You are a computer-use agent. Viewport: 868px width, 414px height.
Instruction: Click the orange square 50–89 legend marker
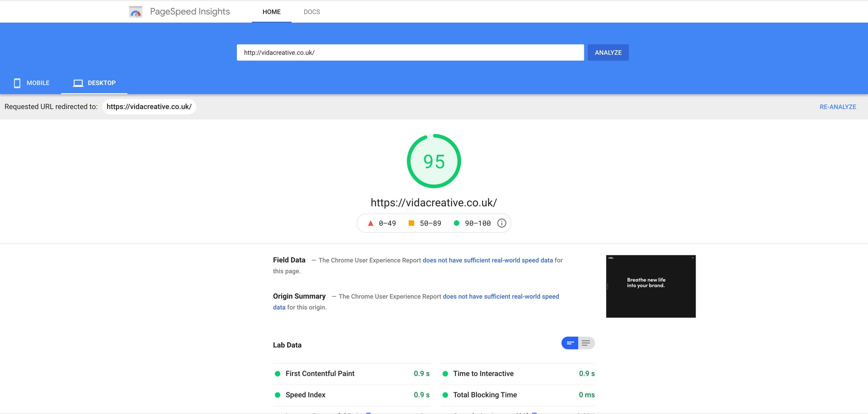pyautogui.click(x=411, y=223)
